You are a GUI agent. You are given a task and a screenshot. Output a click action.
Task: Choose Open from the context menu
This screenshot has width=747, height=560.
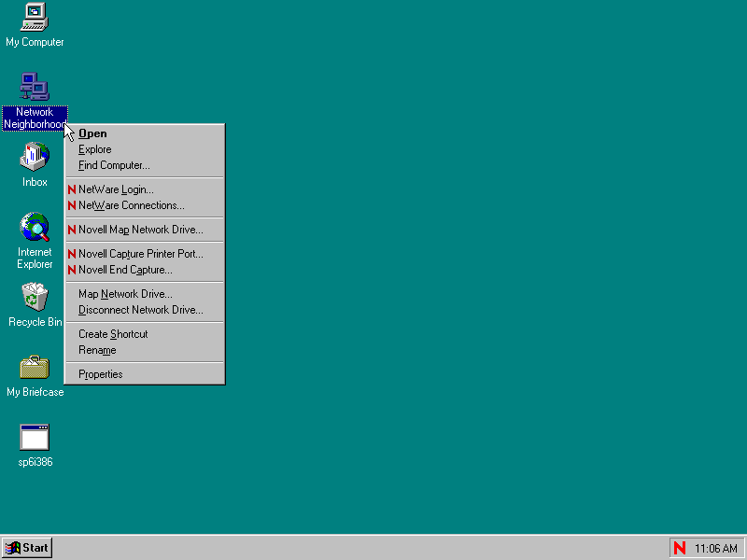(x=145, y=133)
